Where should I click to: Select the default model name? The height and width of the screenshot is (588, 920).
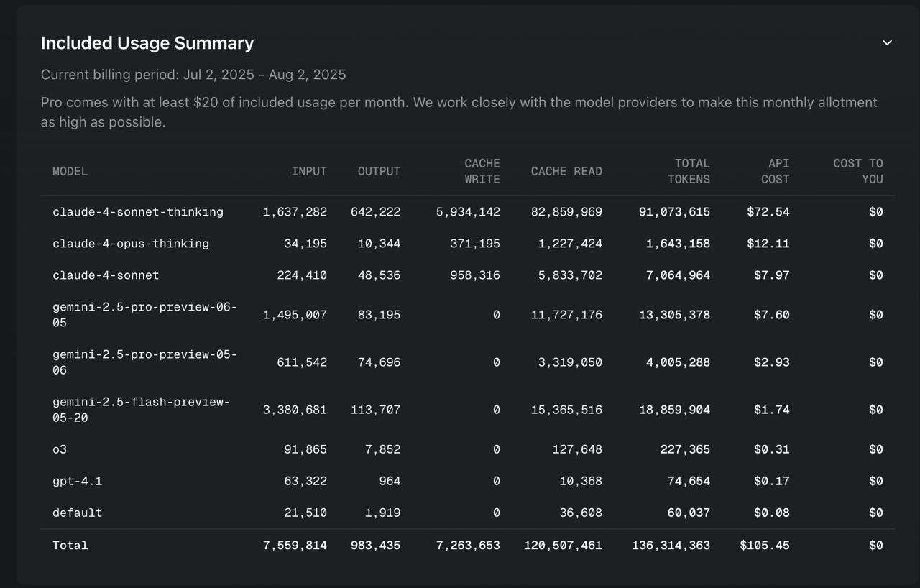pos(78,513)
